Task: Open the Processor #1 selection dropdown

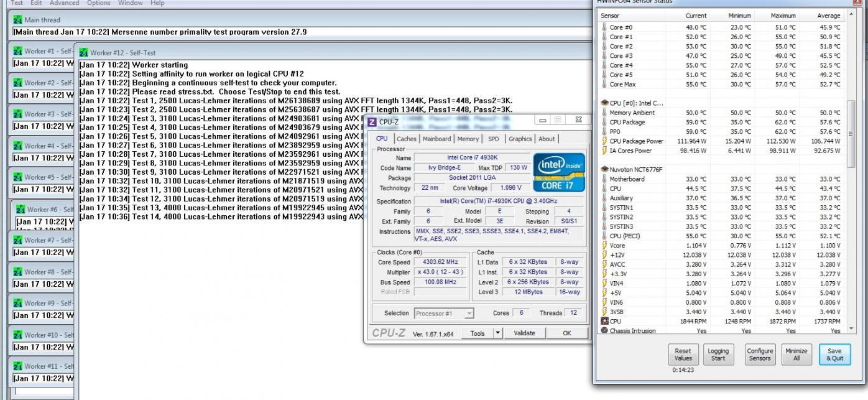Action: tap(444, 314)
